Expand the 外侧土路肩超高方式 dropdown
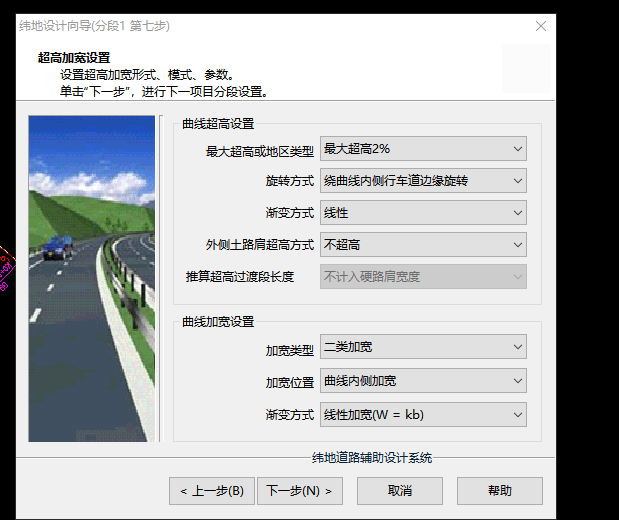Image resolution: width=619 pixels, height=520 pixels. tap(423, 245)
